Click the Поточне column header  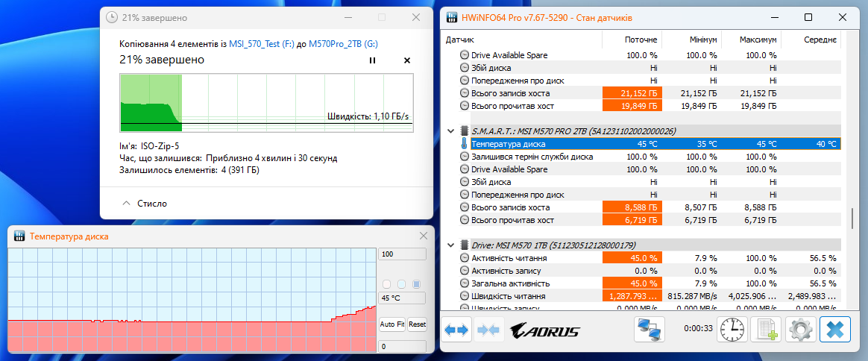tap(632, 40)
